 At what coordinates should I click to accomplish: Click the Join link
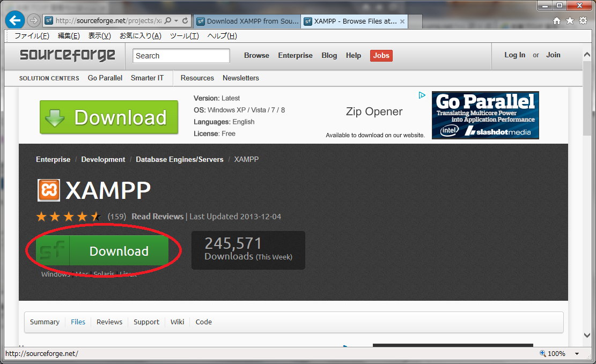tap(553, 55)
